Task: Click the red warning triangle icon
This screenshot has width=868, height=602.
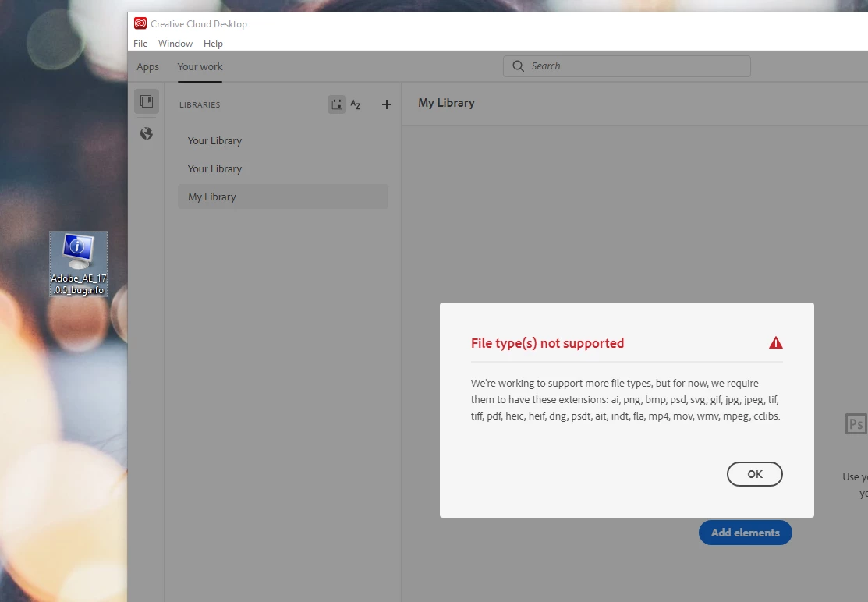Action: coord(775,343)
